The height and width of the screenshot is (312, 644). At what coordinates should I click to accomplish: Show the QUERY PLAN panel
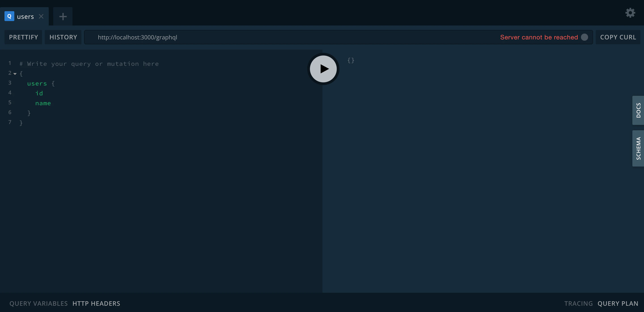pos(618,303)
